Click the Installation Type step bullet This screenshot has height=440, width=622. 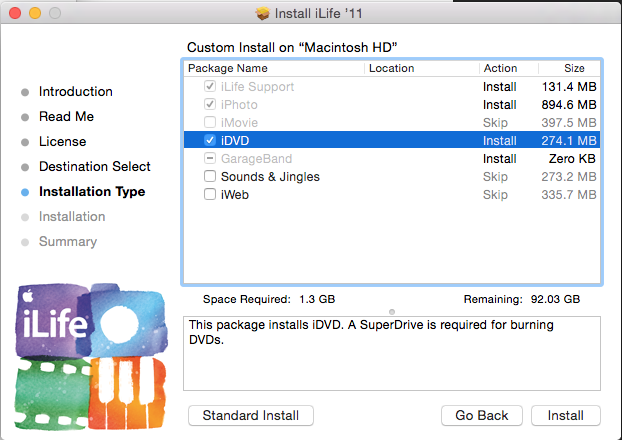25,192
